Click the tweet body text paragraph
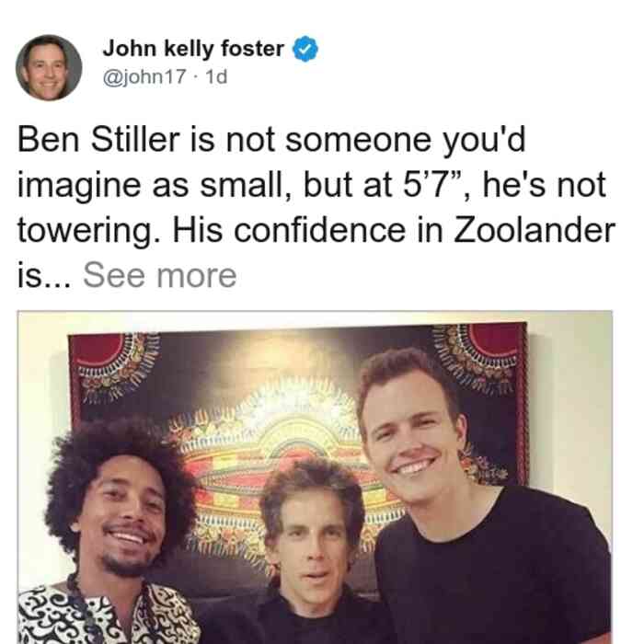The image size is (644, 644). tap(316, 207)
